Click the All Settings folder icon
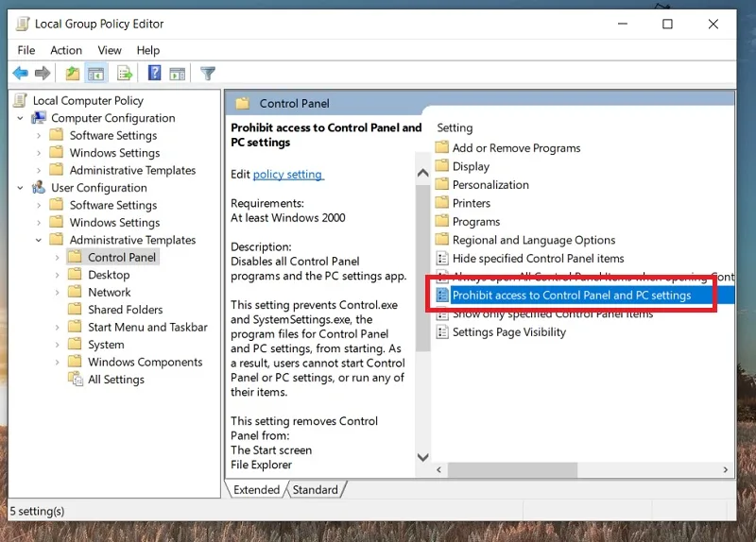 (x=76, y=380)
